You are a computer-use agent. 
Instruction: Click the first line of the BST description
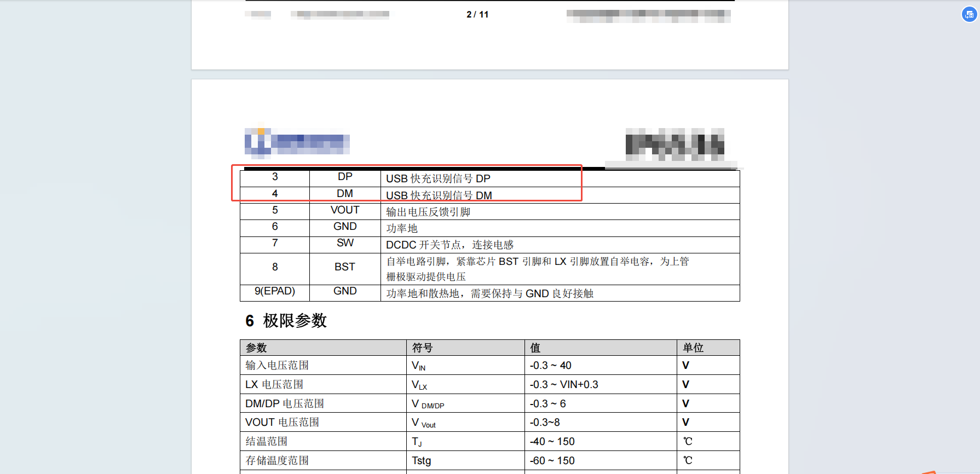[x=538, y=262]
